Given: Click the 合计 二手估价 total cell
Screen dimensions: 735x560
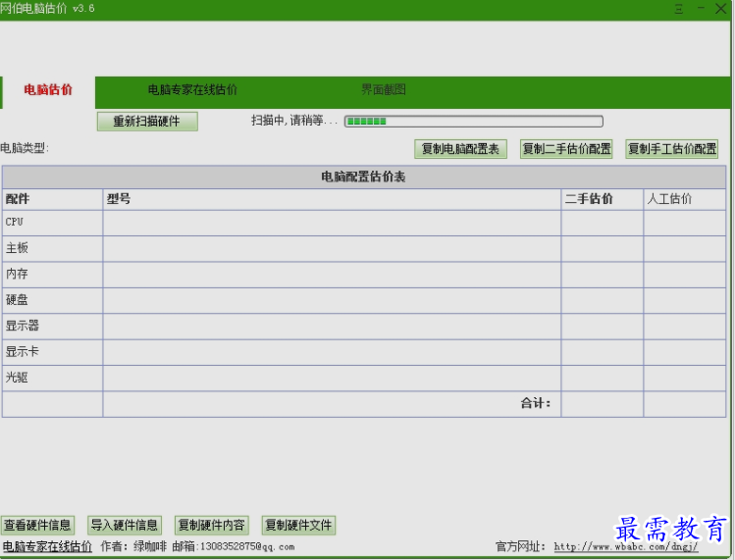Looking at the screenshot, I should pyautogui.click(x=603, y=404).
